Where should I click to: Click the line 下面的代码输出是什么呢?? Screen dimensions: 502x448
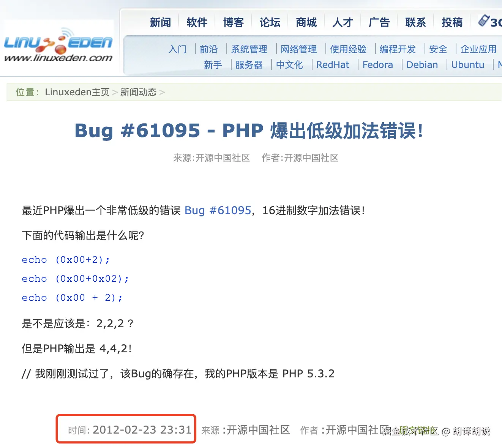83,235
